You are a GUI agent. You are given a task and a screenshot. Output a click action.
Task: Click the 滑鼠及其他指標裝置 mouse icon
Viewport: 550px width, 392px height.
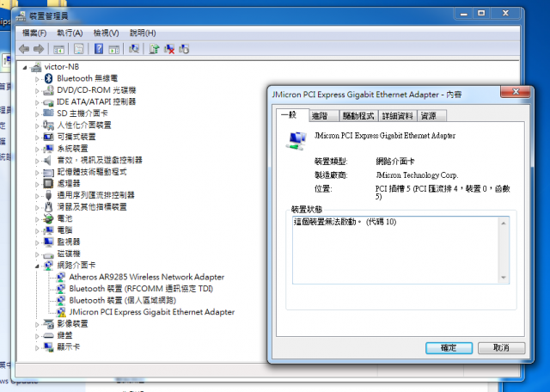[x=48, y=207]
